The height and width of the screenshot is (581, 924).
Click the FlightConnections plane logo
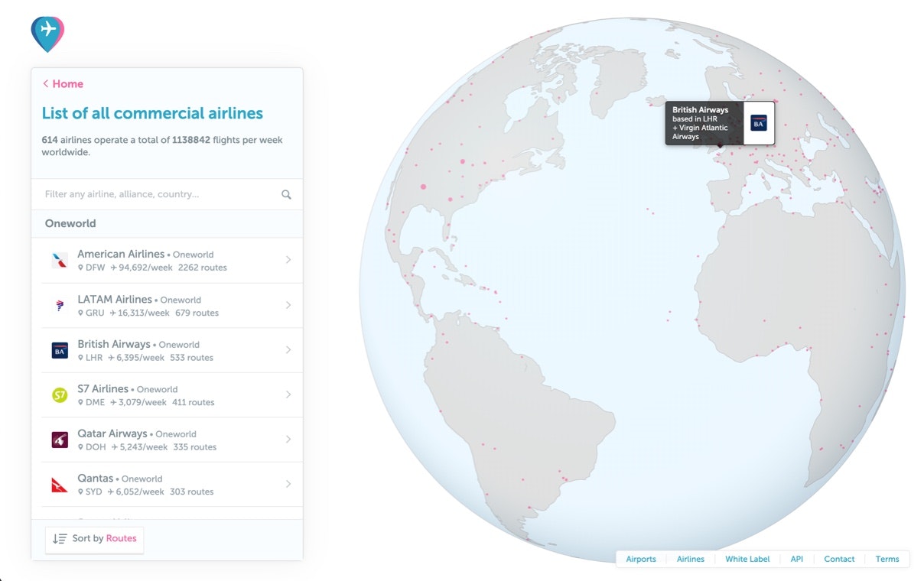coord(47,34)
